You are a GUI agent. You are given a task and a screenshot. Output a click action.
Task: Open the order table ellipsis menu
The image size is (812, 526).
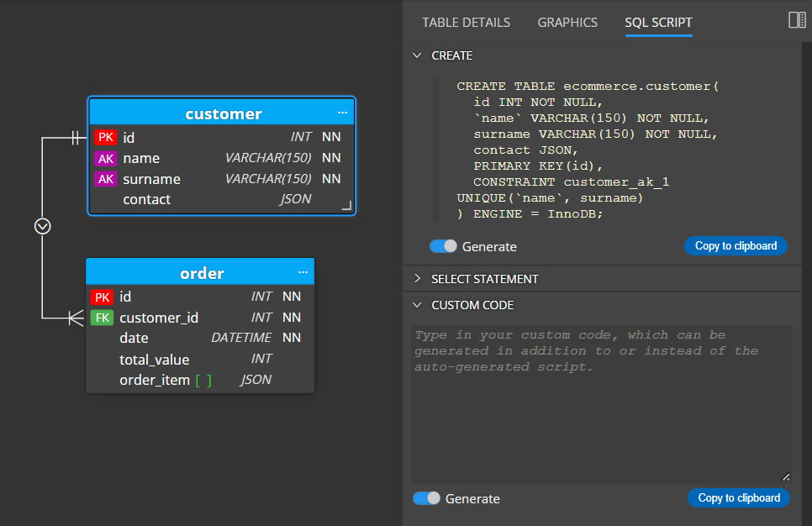tap(303, 272)
